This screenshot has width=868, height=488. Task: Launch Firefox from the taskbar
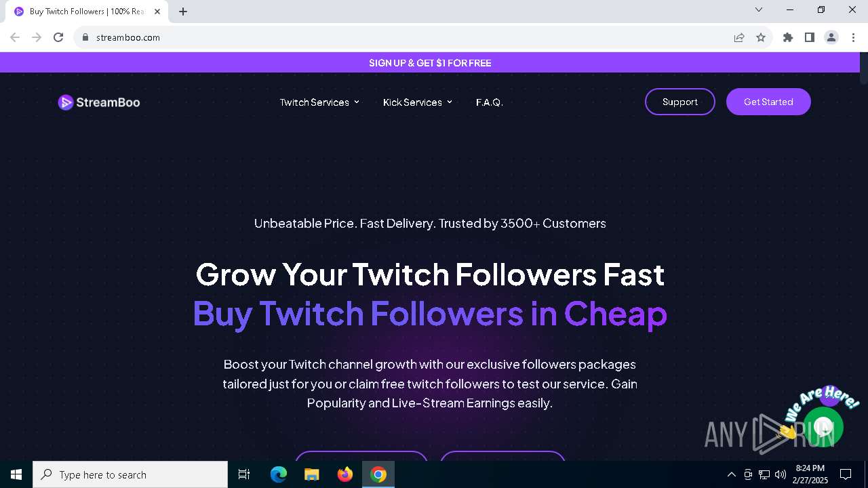point(345,474)
